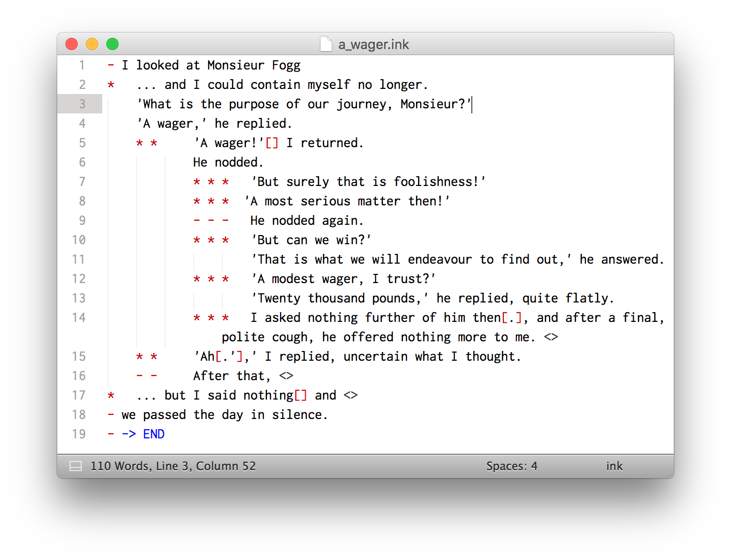Click the red triple dash gather on line 9
This screenshot has width=731, height=560.
pyautogui.click(x=211, y=221)
